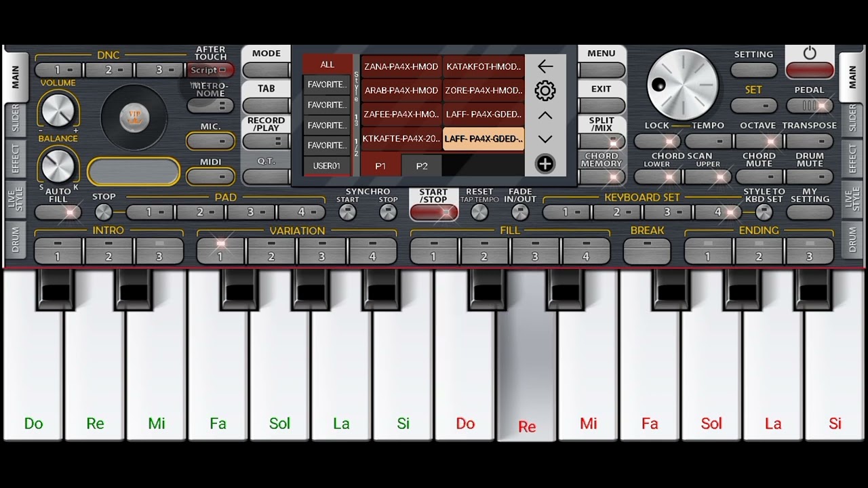Toggle the Octave button

click(x=758, y=141)
